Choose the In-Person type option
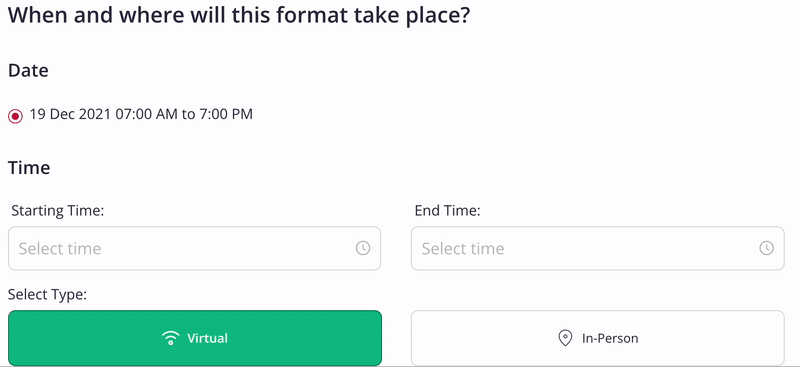 coord(597,338)
